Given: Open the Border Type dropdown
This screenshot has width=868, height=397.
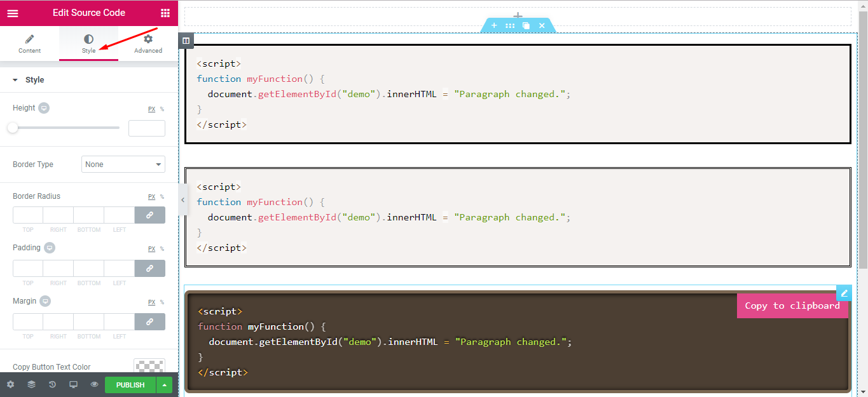Looking at the screenshot, I should point(123,165).
